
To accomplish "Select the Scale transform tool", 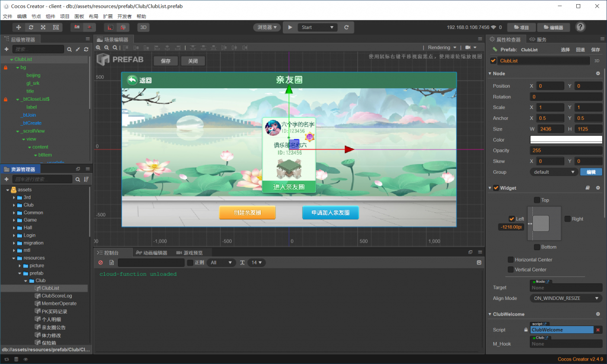I will point(43,27).
